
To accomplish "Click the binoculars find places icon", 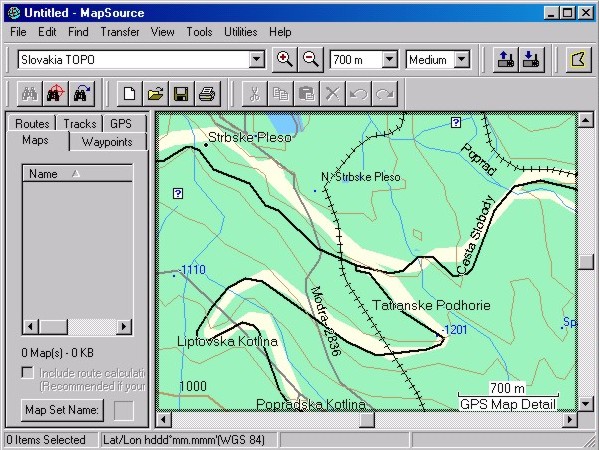I will pyautogui.click(x=29, y=93).
